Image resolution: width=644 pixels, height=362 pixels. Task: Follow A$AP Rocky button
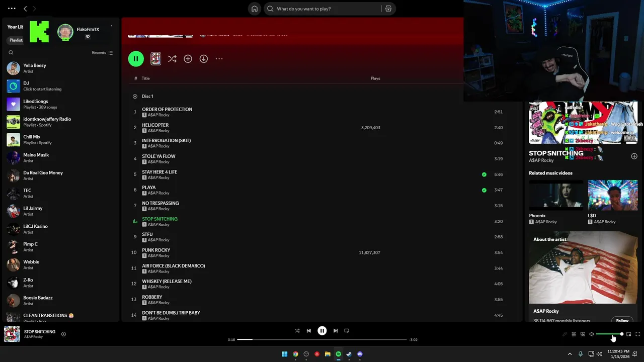tap(622, 320)
